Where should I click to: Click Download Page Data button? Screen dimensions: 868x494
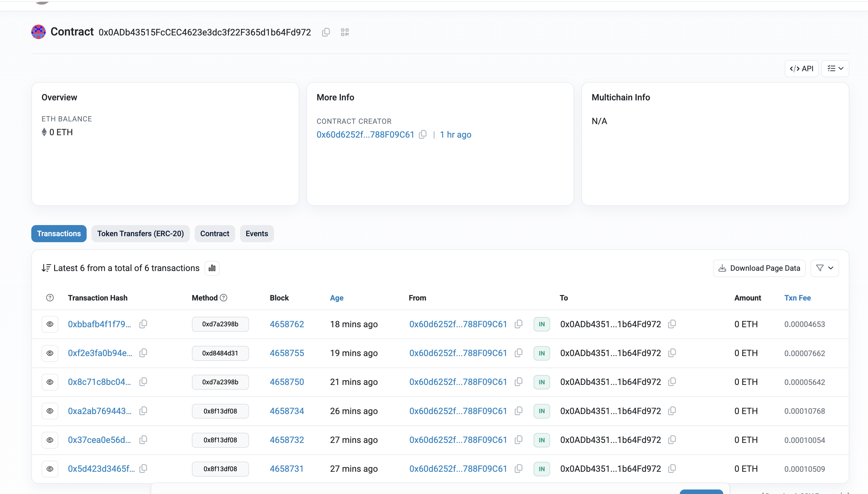759,268
